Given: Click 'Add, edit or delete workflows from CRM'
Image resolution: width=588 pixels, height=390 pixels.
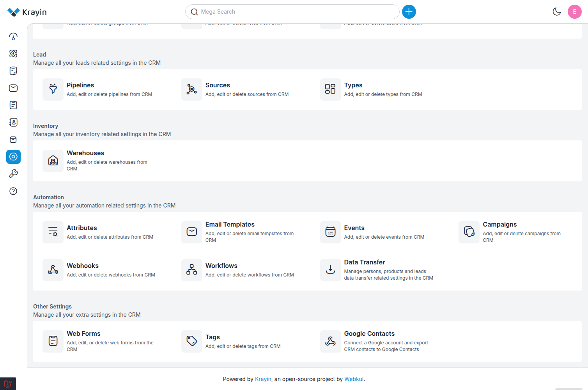Looking at the screenshot, I should pos(250,275).
